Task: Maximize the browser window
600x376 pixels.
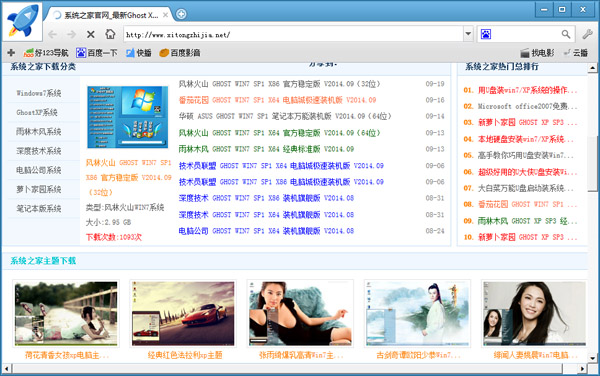Action: [562, 9]
